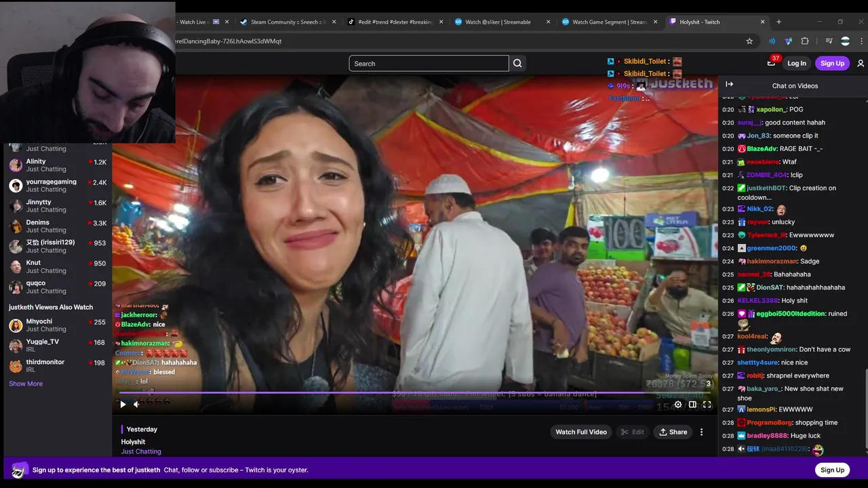Open the browser profile avatar icon
868x488 pixels.
[845, 41]
